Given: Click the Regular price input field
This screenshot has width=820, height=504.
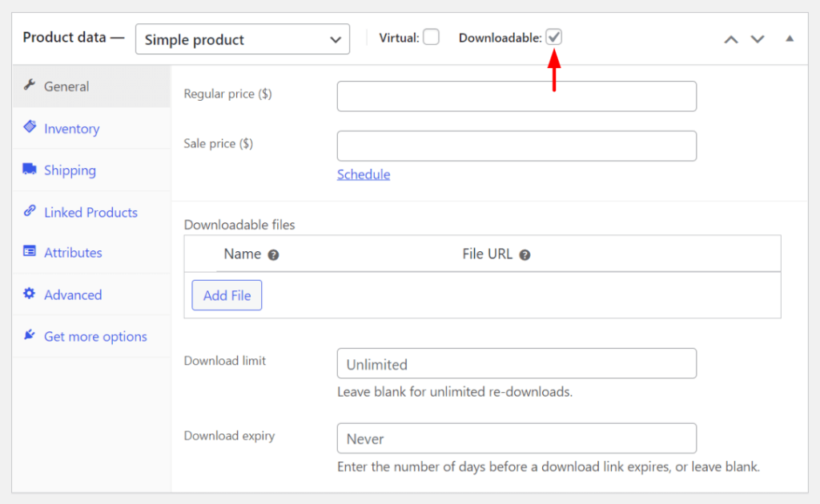Looking at the screenshot, I should point(517,96).
